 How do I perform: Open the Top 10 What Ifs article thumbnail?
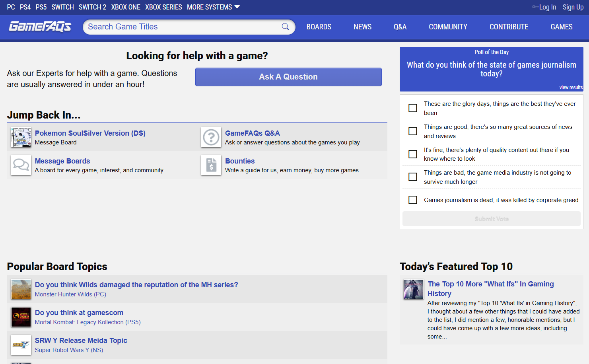coord(414,289)
